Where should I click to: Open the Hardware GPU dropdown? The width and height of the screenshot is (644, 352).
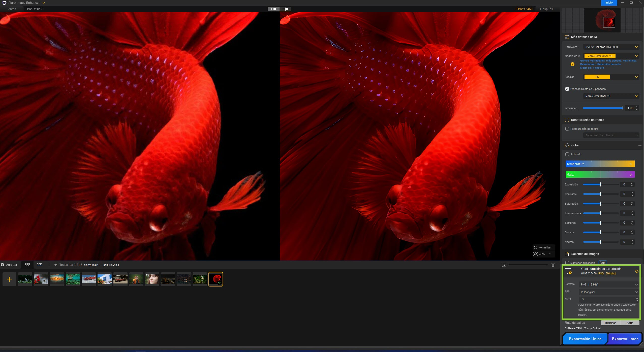(611, 47)
